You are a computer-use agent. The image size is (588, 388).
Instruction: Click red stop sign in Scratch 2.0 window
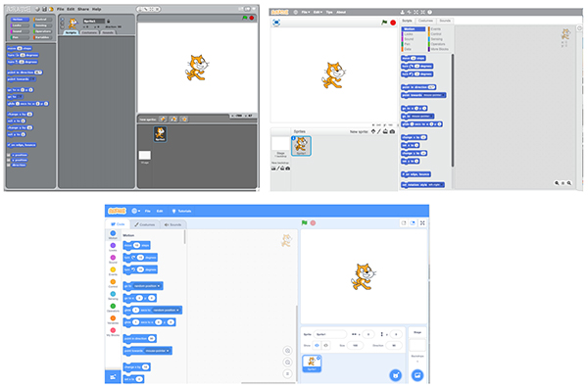point(393,23)
